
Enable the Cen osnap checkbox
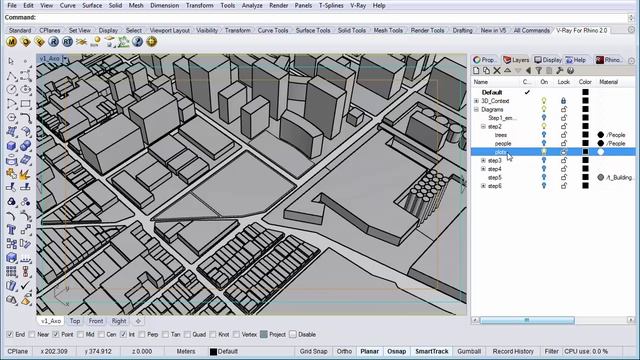tap(101, 334)
